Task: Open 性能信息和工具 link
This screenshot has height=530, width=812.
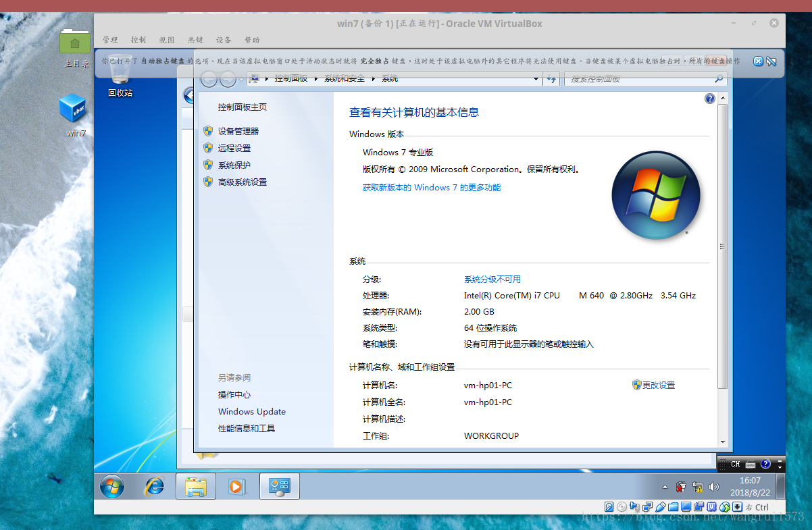Action: tap(247, 428)
